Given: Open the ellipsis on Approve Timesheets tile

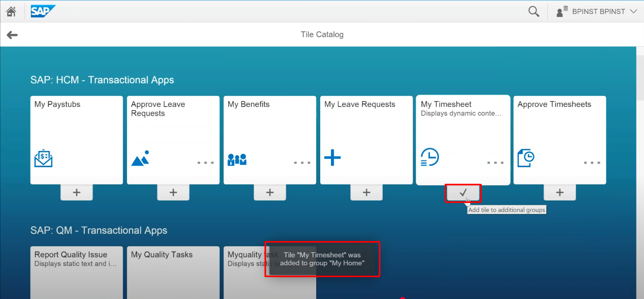Looking at the screenshot, I should tap(592, 163).
